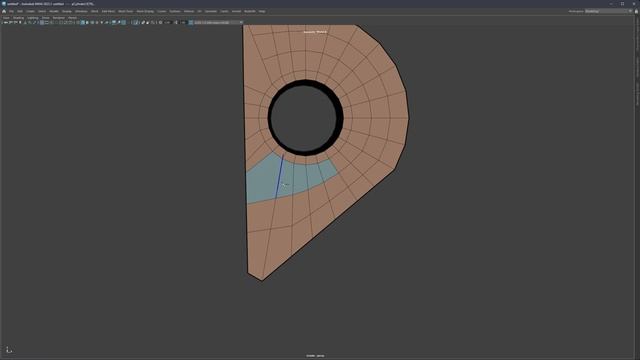Open the Curves menu

coord(162,11)
